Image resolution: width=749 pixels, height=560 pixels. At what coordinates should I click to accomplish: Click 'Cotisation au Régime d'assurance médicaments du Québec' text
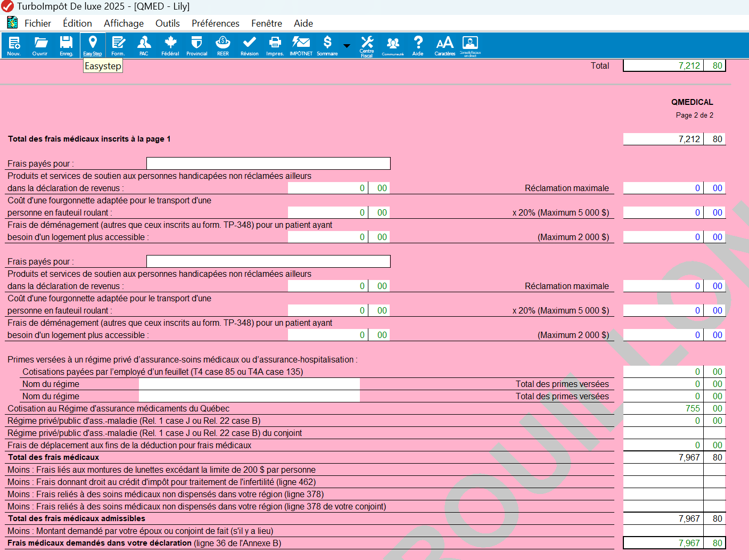point(119,408)
